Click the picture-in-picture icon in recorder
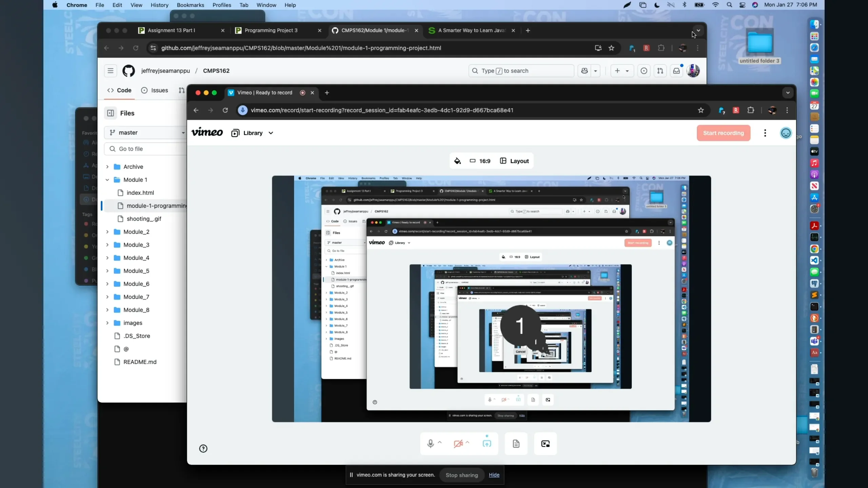This screenshot has height=488, width=868. click(545, 444)
